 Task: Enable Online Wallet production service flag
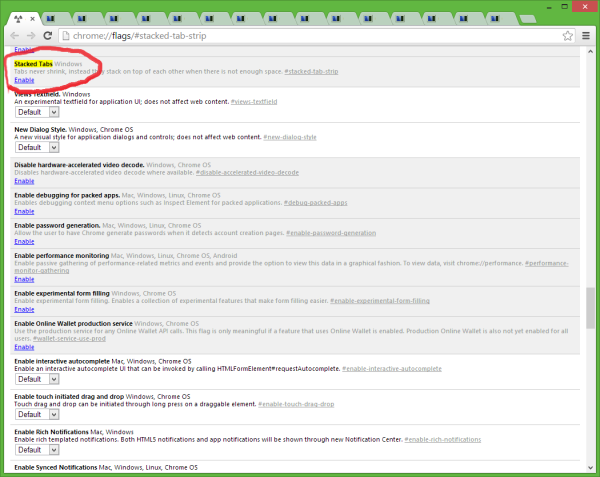(x=24, y=347)
